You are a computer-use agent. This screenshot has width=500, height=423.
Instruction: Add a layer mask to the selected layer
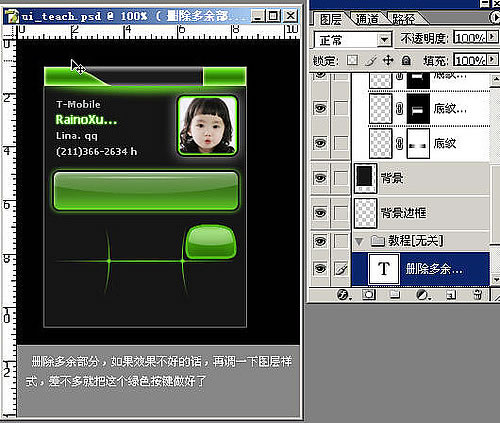pyautogui.click(x=369, y=295)
